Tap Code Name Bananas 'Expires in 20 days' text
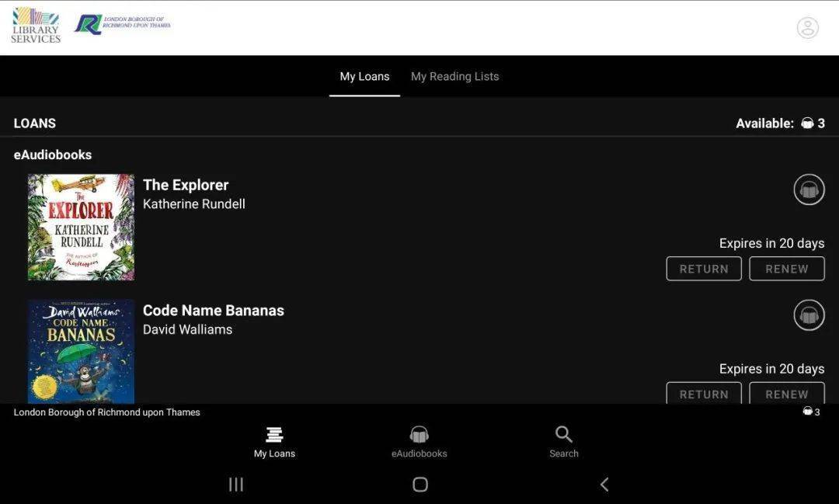 point(771,369)
